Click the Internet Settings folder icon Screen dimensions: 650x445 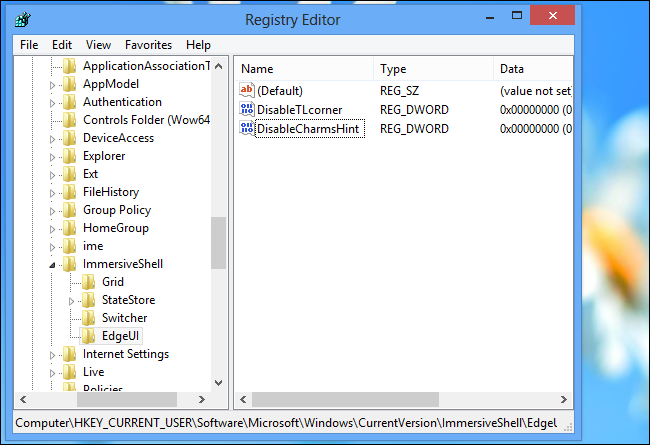coord(70,354)
